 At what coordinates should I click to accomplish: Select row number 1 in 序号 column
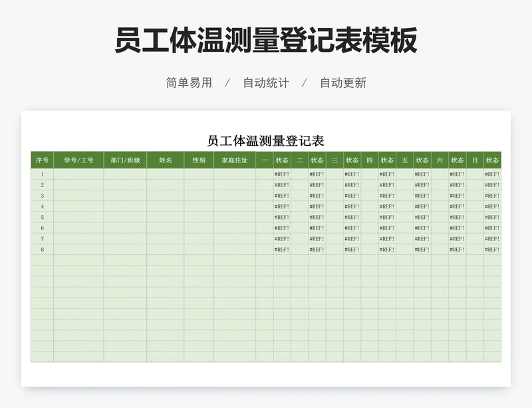[41, 174]
